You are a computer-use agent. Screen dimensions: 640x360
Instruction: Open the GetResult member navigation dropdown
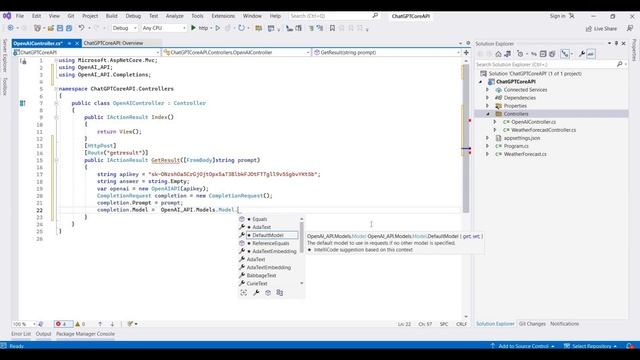tap(387, 52)
